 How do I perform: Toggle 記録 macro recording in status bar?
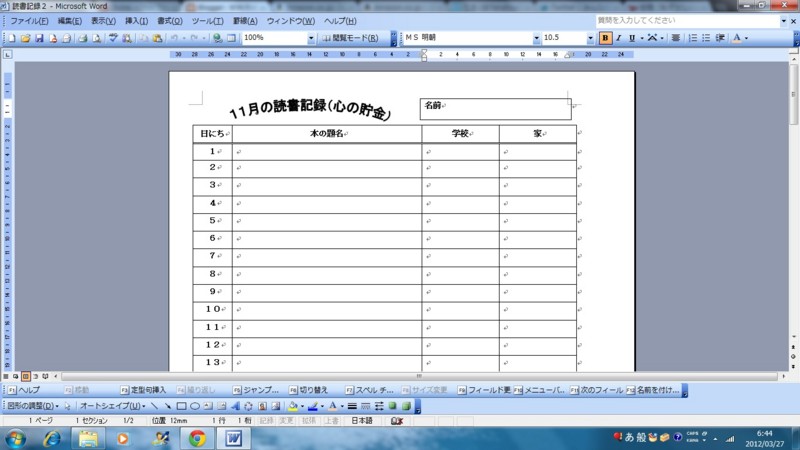coord(266,421)
